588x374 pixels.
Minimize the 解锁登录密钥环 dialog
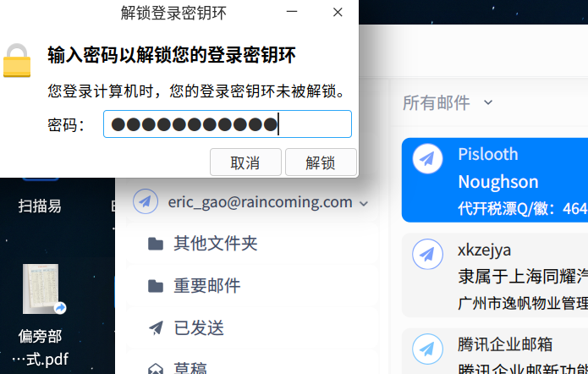click(x=292, y=12)
